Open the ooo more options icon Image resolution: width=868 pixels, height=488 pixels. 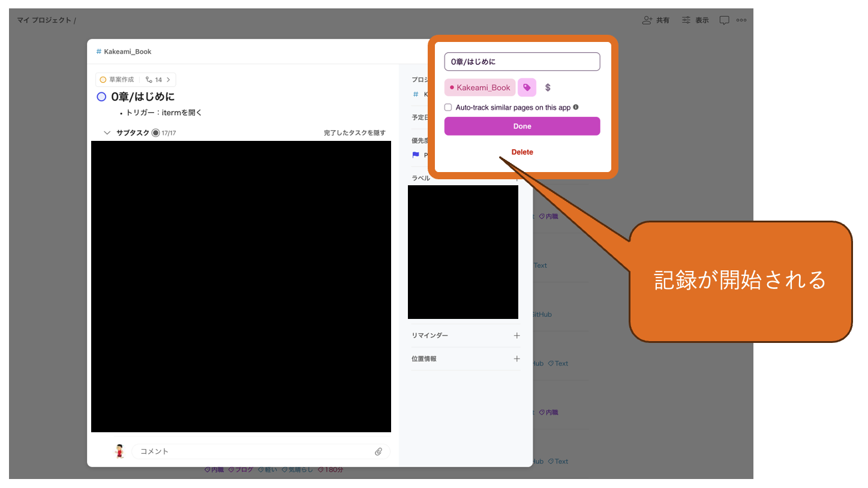[741, 20]
